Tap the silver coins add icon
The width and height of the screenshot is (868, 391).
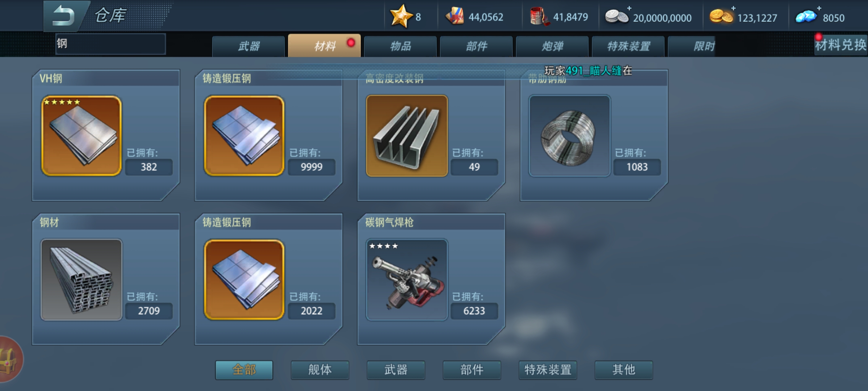629,8
